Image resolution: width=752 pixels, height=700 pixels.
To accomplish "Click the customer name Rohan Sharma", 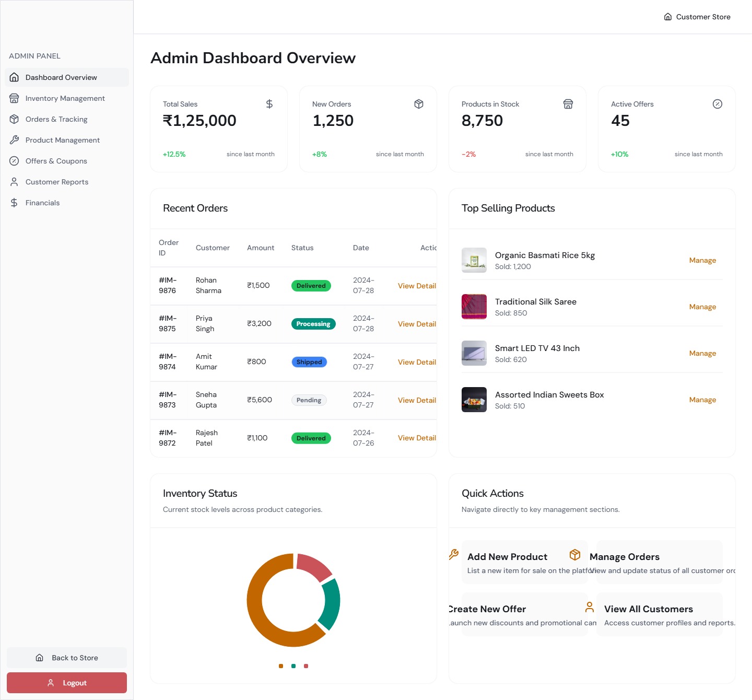I will 208,285.
